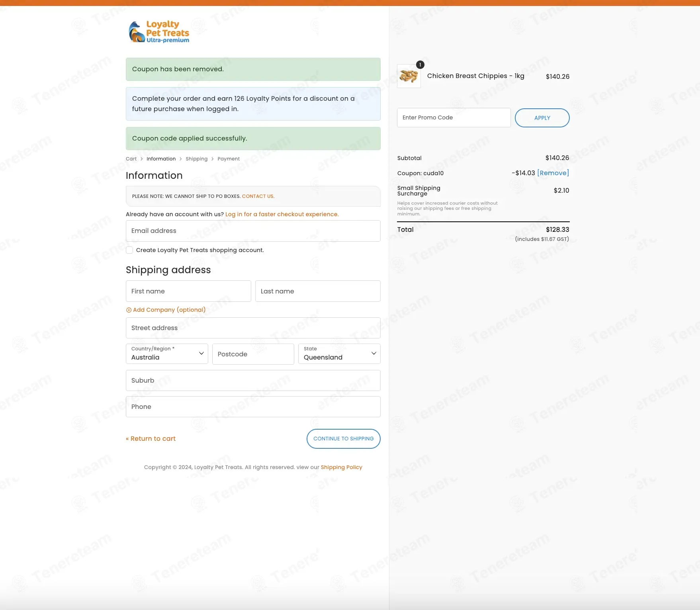This screenshot has height=610, width=700.
Task: Click the surcharge explanation about courier costs
Action: pos(447,209)
